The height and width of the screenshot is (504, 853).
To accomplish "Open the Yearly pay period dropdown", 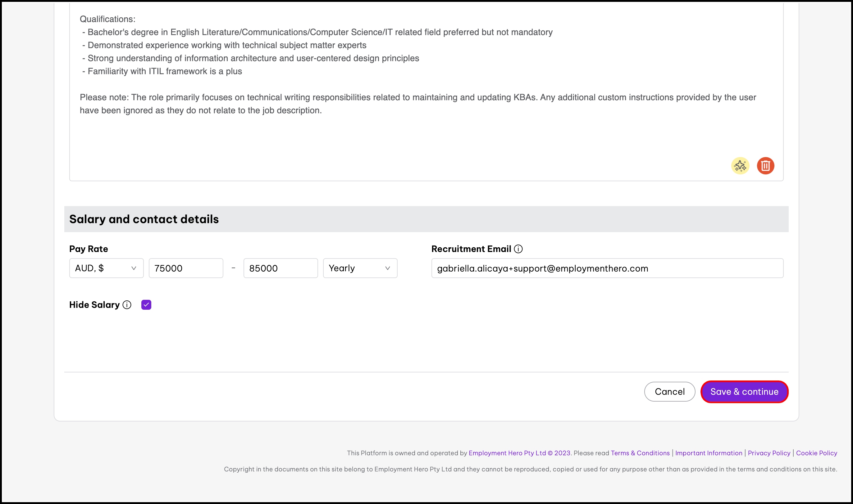I will 360,268.
